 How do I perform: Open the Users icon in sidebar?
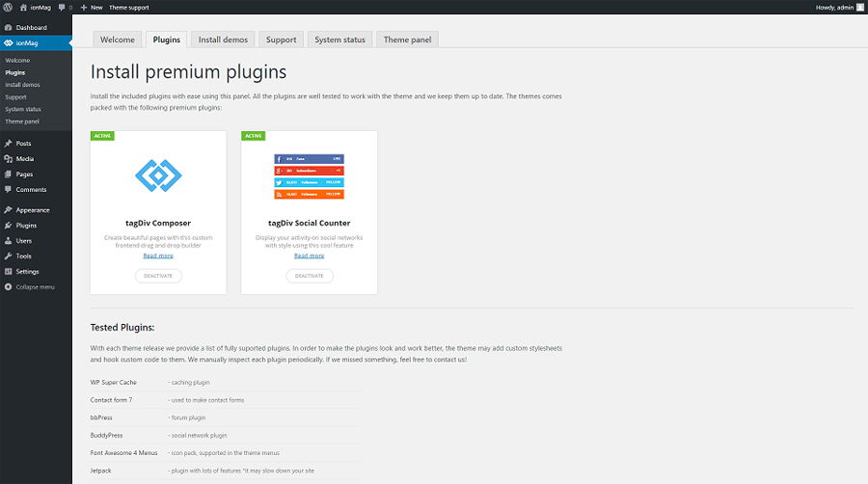coord(9,241)
